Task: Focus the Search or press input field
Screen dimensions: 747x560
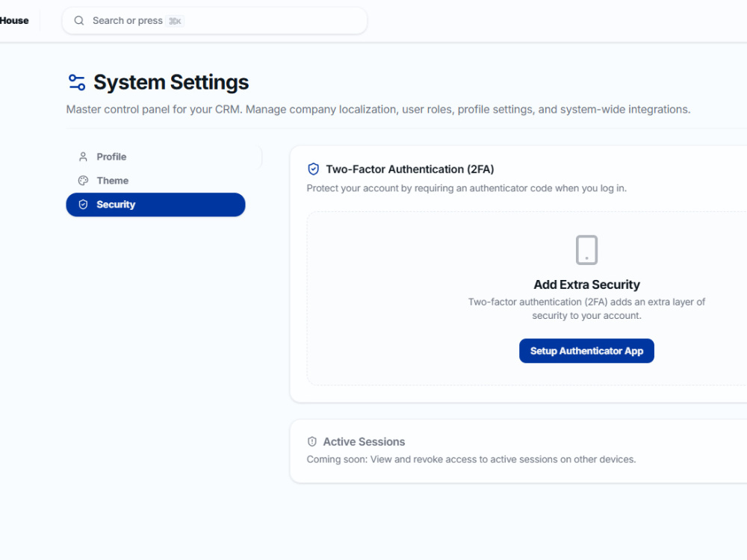Action: (x=214, y=20)
